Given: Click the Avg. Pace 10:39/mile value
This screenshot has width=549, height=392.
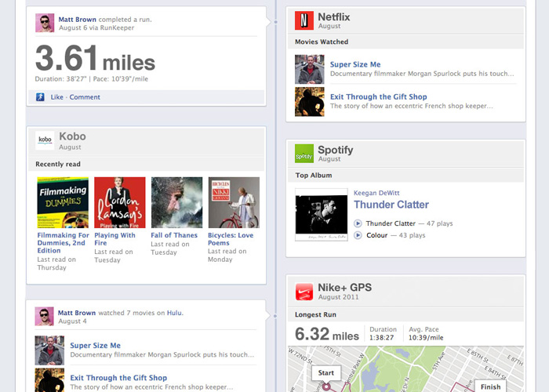Looking at the screenshot, I should (x=426, y=338).
